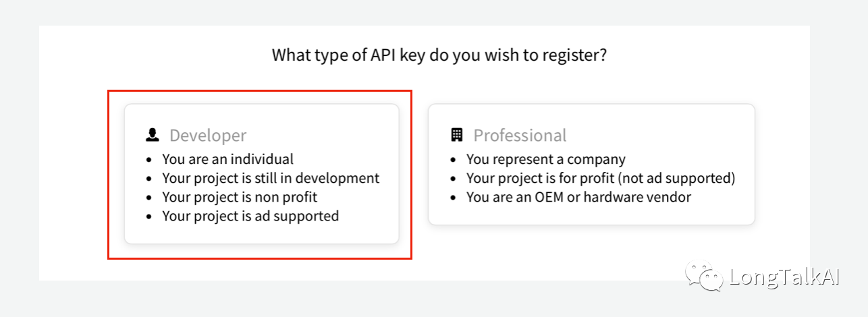Click the bullet dot before "You are an individual"
The width and height of the screenshot is (868, 317).
tap(150, 161)
